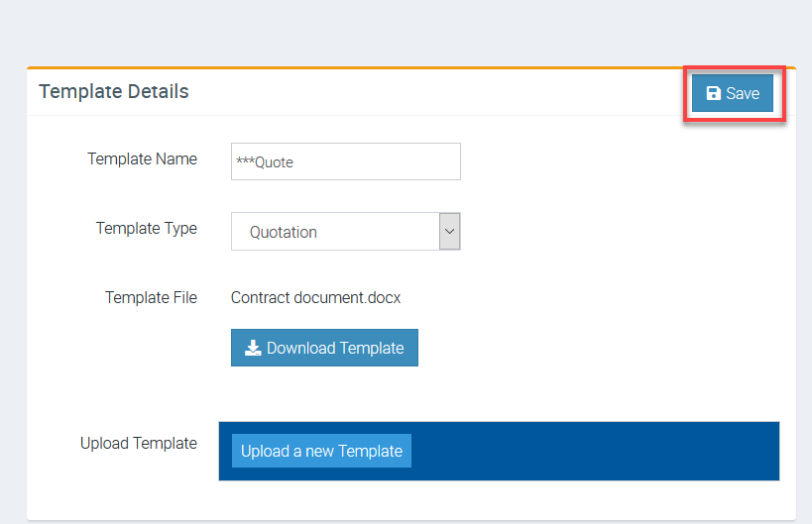812x524 pixels.
Task: Click the Contract document.docx file name
Action: tap(315, 297)
